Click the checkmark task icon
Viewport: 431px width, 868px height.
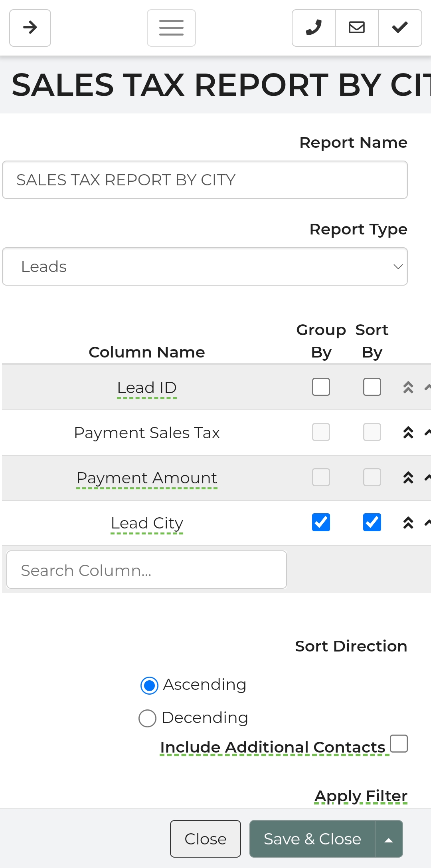(x=400, y=28)
